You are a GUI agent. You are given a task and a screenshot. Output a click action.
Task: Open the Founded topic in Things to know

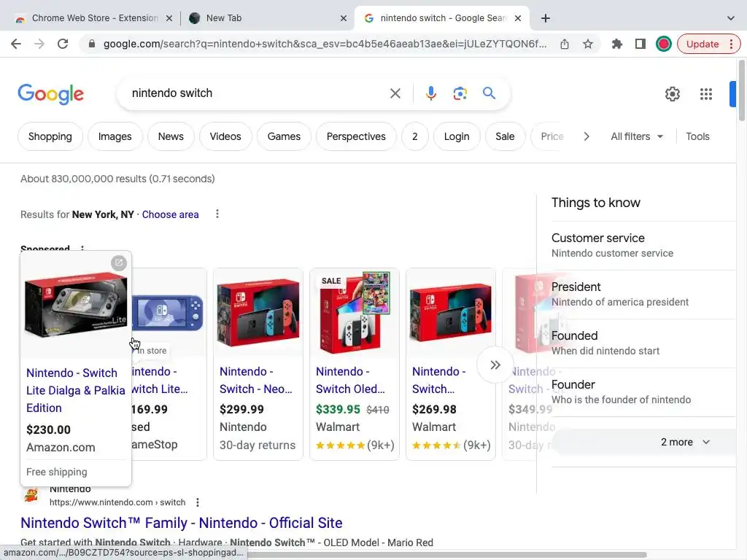point(643,343)
